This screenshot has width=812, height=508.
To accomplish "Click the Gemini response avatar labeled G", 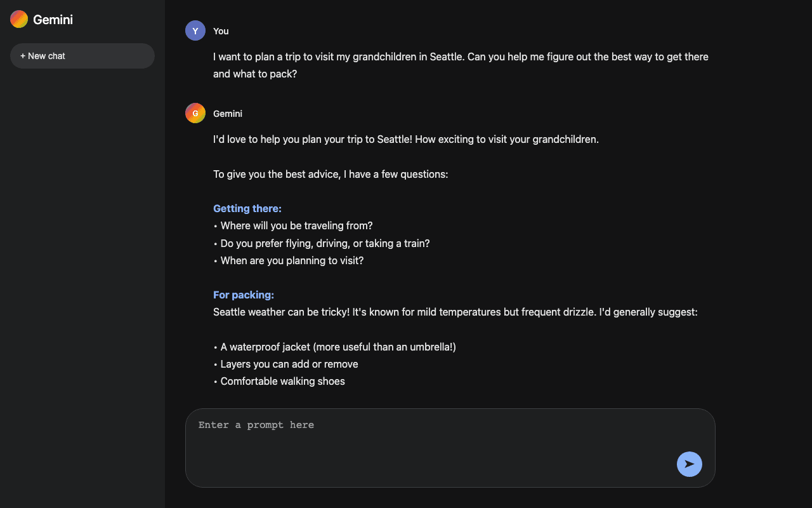I will click(x=195, y=113).
